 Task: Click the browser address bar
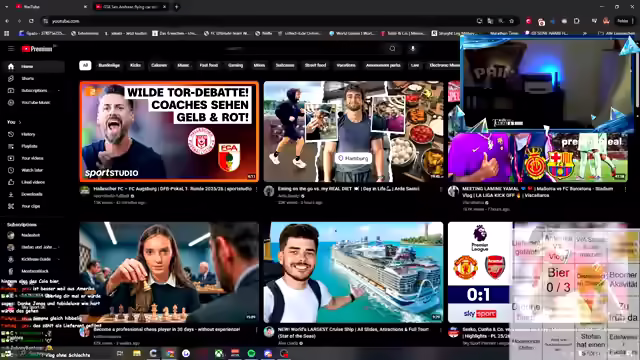pos(261,21)
